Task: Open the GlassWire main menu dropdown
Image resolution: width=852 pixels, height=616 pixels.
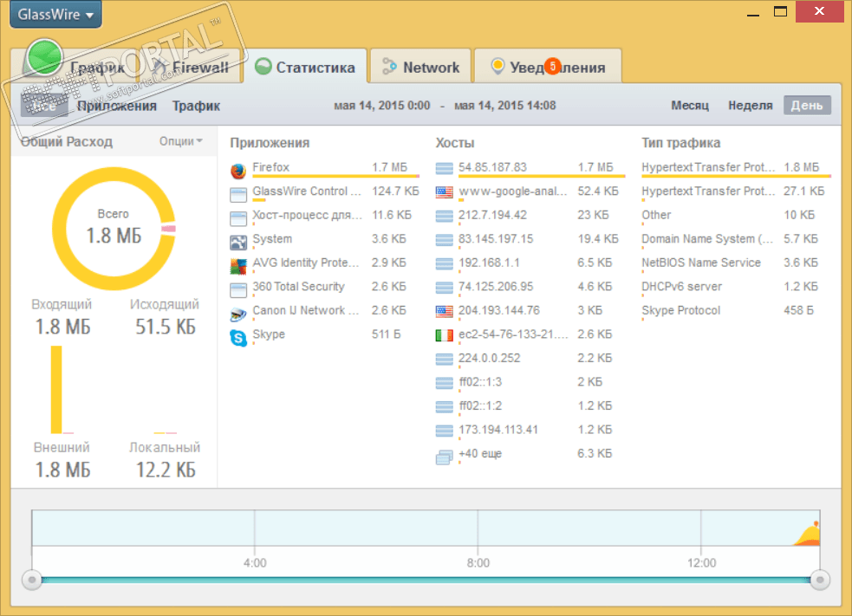Action: coord(55,14)
